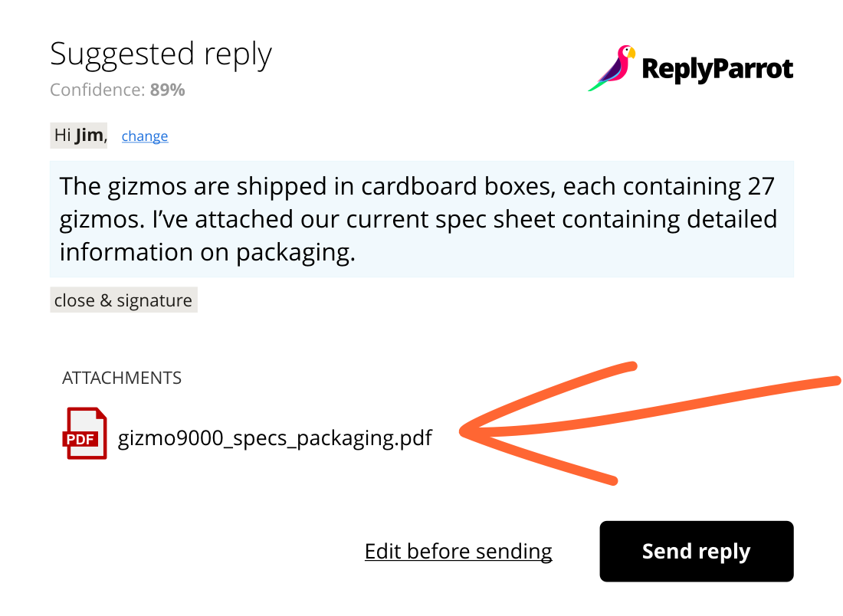This screenshot has width=843, height=616.
Task: Click Edit before sending link
Action: click(x=458, y=552)
